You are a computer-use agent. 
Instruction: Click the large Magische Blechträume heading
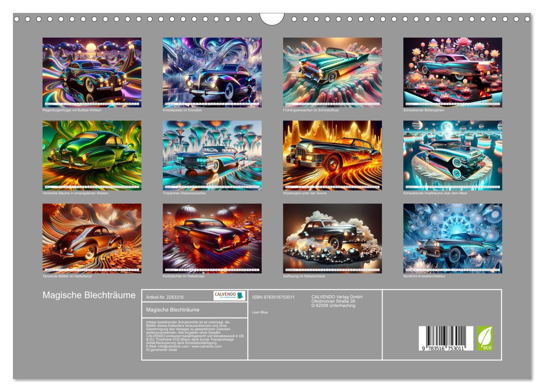(89, 295)
